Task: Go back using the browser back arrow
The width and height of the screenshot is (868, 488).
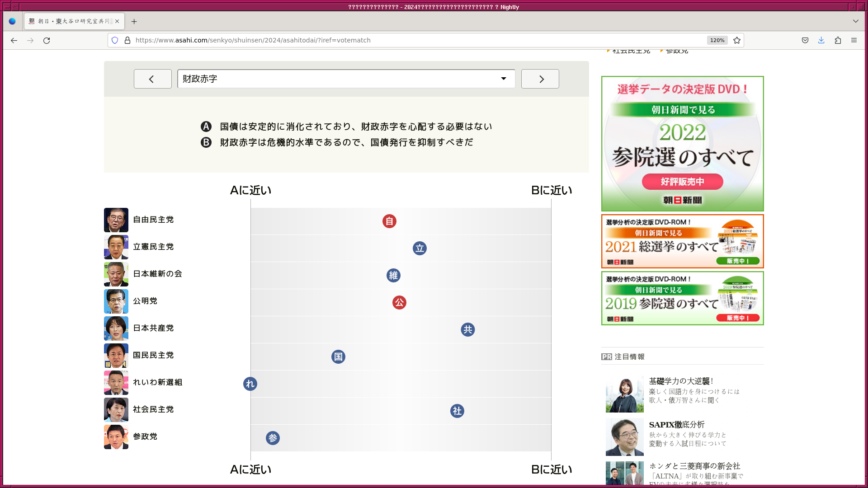Action: [x=14, y=40]
